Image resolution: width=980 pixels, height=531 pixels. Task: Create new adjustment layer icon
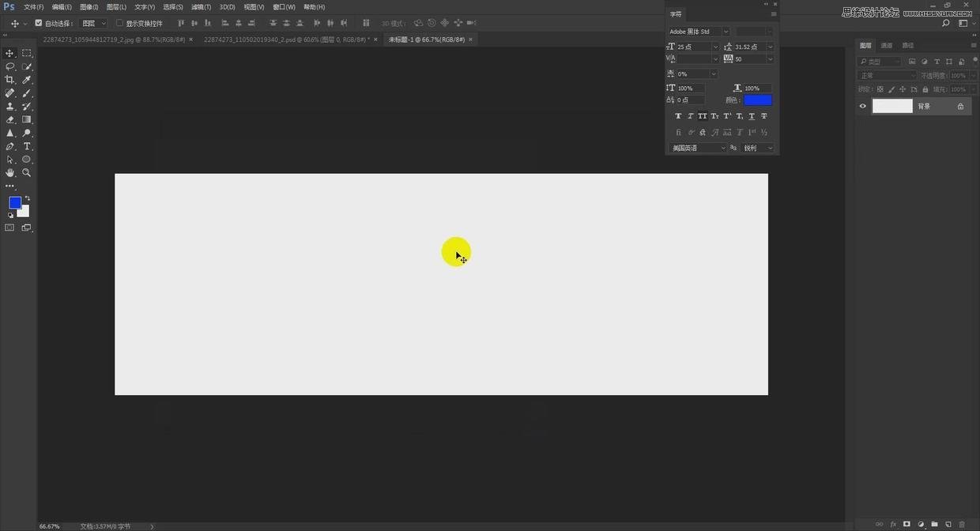pos(921,524)
